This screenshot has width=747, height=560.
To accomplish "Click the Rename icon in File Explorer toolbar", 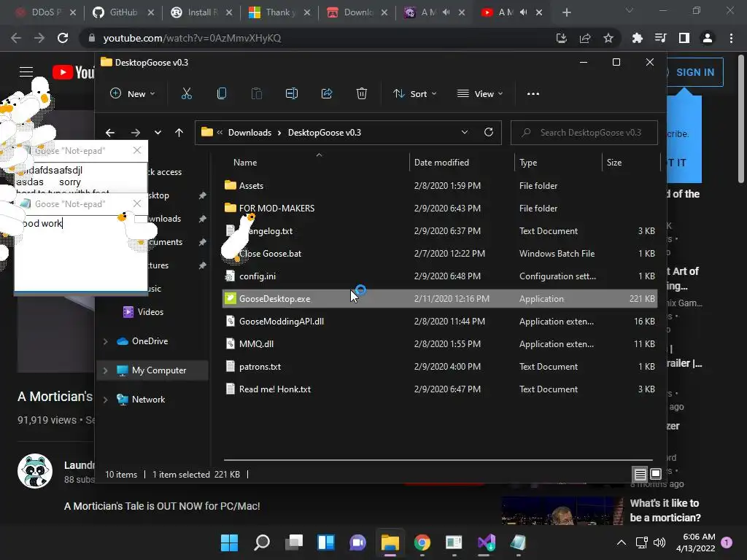I will [x=292, y=94].
